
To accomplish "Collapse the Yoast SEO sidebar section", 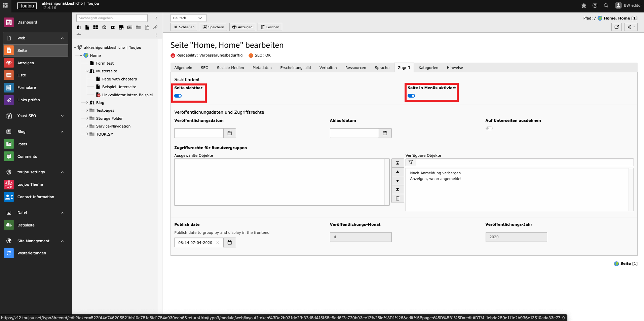I will [x=62, y=116].
